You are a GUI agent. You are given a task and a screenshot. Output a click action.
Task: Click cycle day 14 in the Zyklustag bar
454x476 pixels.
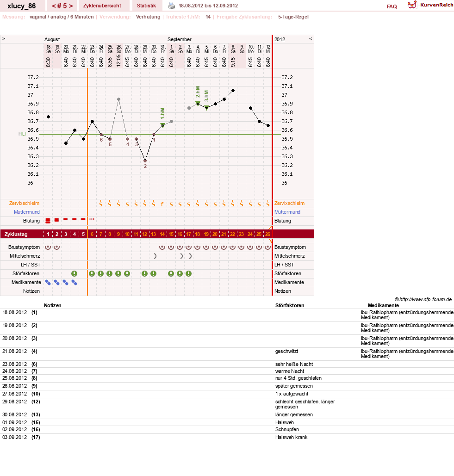click(162, 234)
